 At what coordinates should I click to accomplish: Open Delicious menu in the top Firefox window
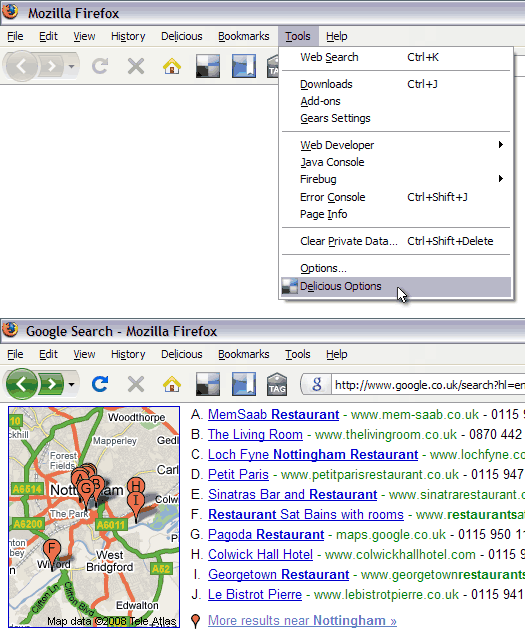tap(182, 36)
